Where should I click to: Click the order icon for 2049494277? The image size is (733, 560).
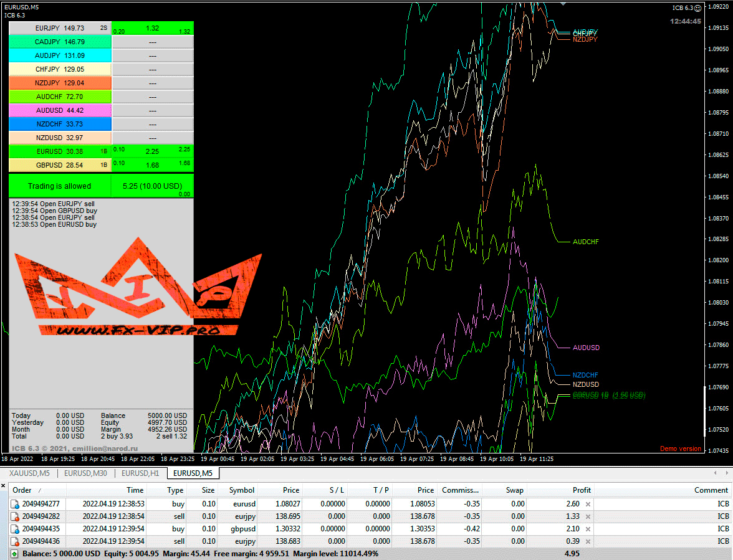(14, 504)
